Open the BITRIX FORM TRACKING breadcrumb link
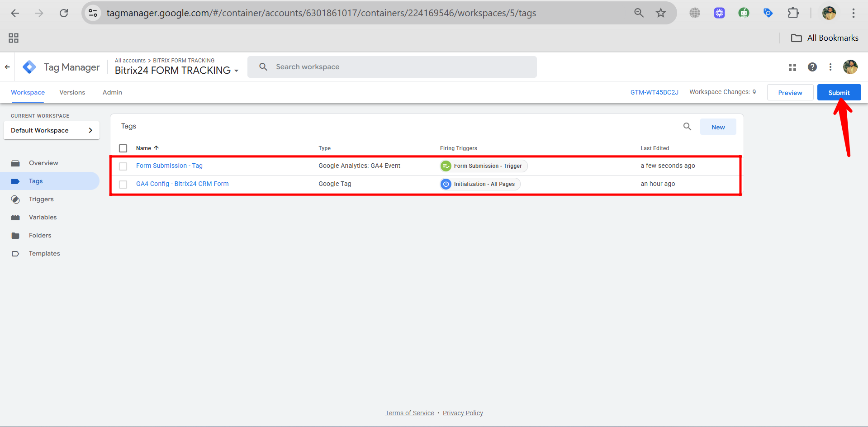This screenshot has height=427, width=868. 184,61
